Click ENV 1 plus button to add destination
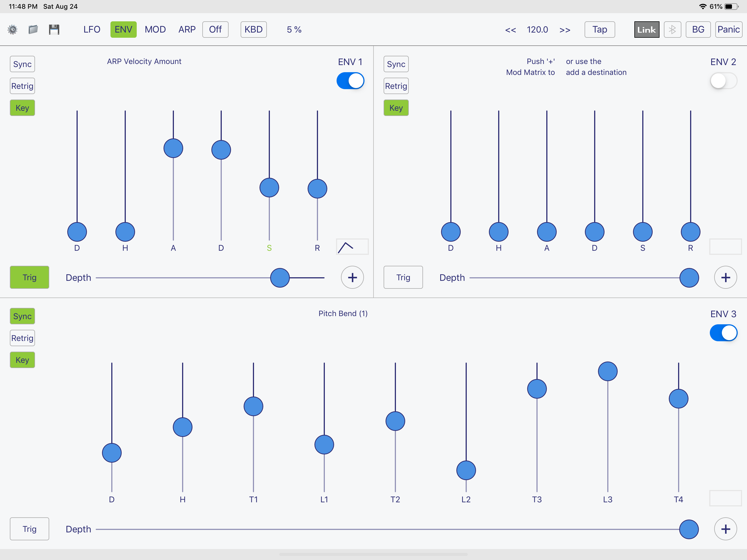The width and height of the screenshot is (747, 560). pyautogui.click(x=352, y=278)
